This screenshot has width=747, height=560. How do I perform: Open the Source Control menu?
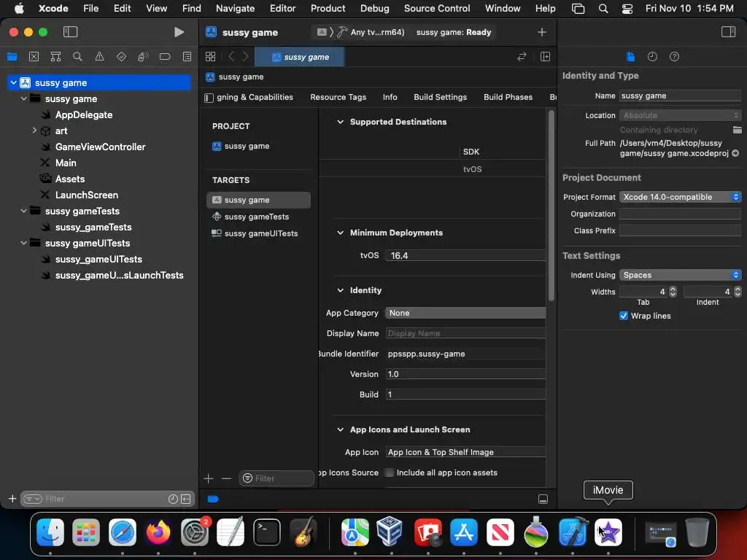point(436,8)
